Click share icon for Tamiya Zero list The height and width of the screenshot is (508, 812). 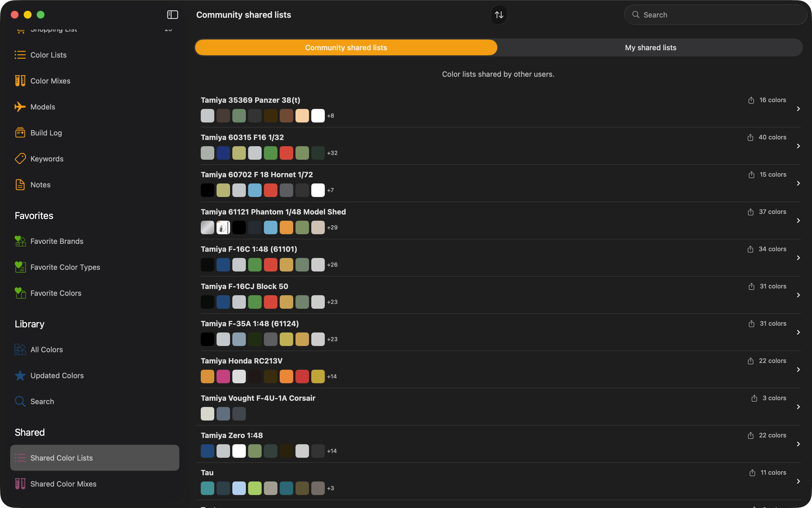751,435
